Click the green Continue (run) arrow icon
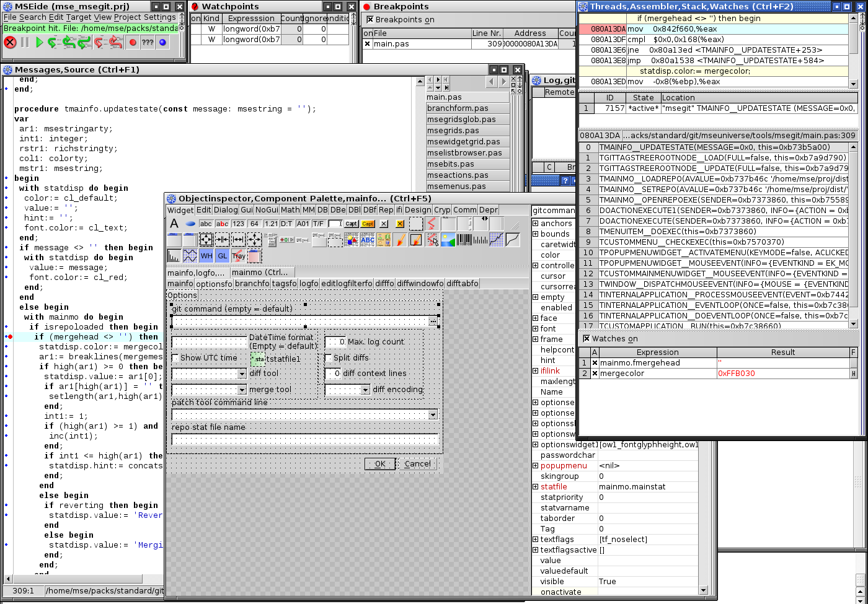Image resolution: width=868 pixels, height=604 pixels. [39, 43]
